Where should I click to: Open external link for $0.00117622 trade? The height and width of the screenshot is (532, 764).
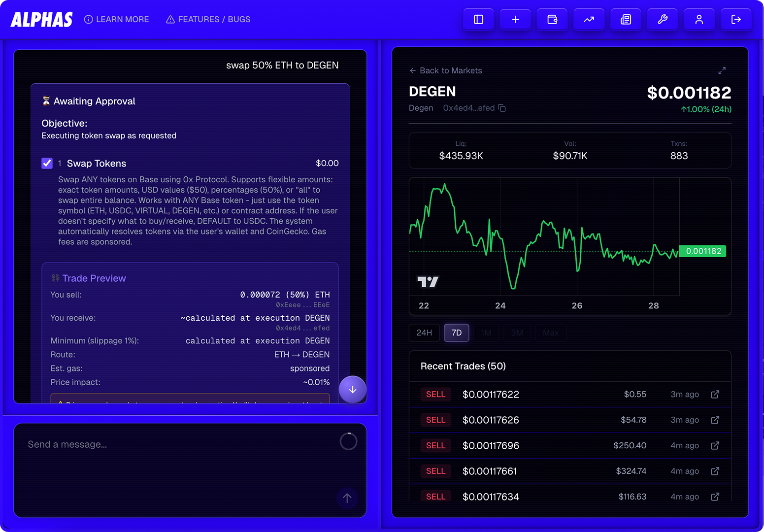715,394
